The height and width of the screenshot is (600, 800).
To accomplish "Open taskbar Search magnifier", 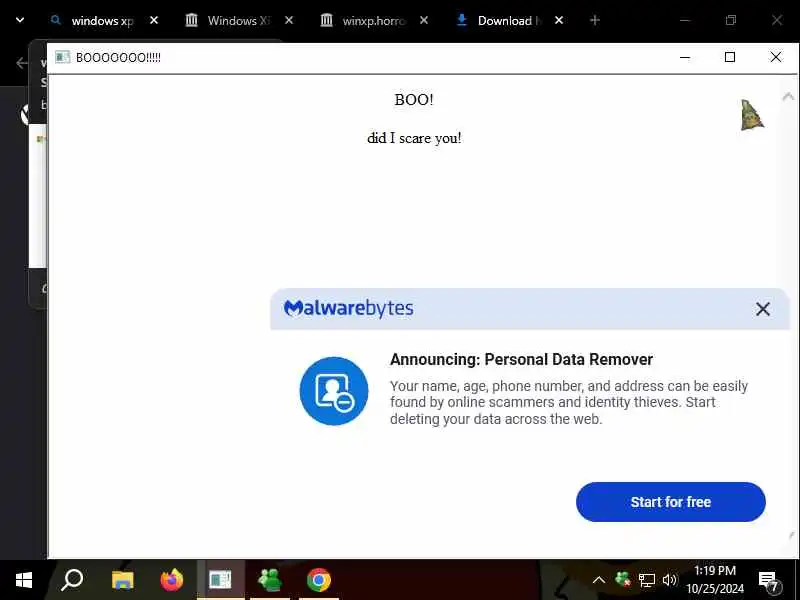I will 72,580.
